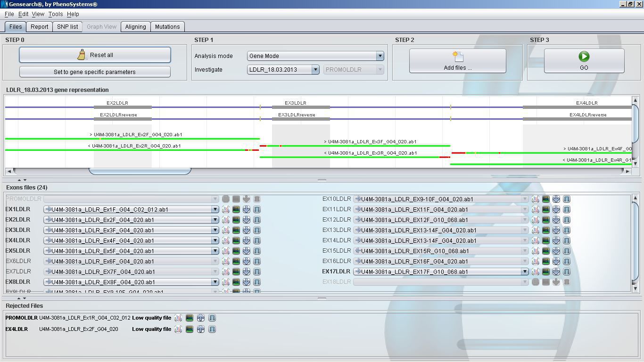Open the Tools menu

[55, 14]
